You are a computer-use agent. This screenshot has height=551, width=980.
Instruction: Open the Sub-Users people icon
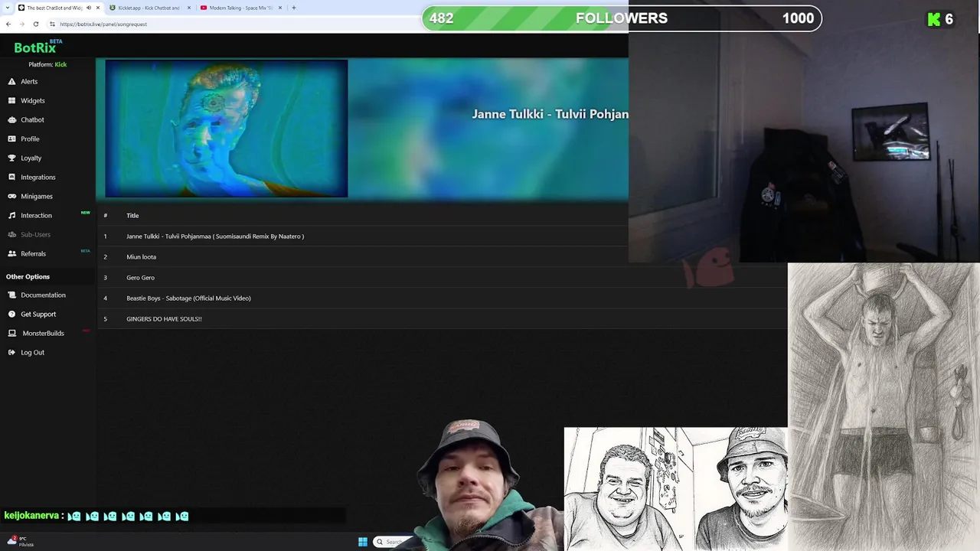(x=12, y=234)
